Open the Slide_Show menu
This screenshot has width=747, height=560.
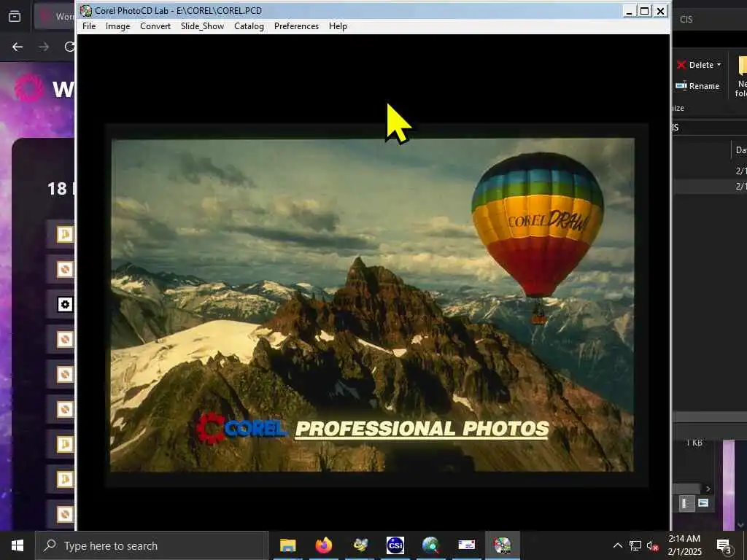(203, 26)
